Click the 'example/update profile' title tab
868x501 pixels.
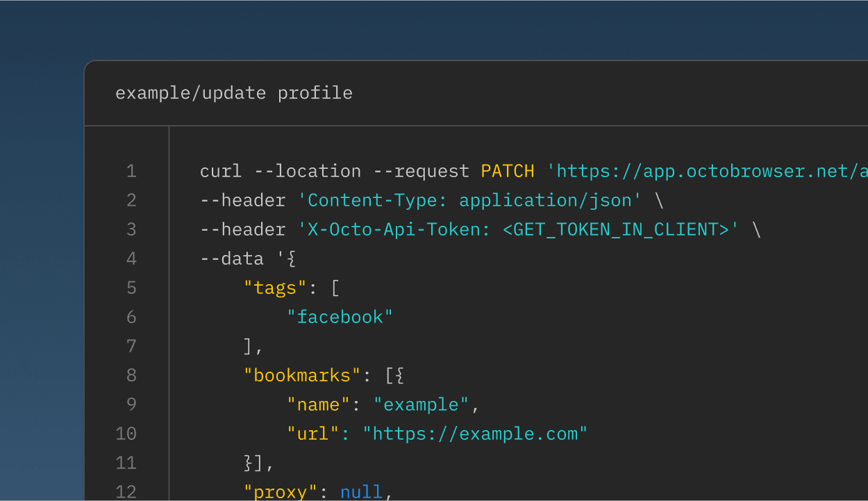(233, 93)
